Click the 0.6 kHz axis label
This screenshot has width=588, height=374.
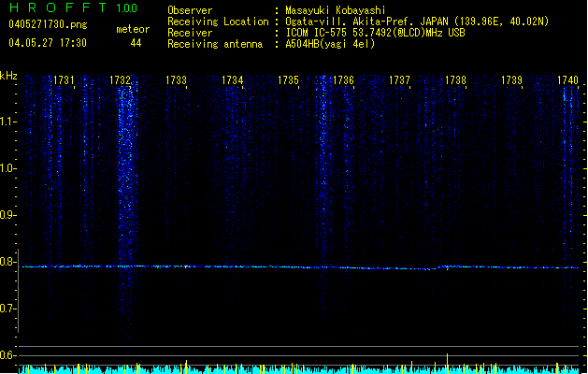[7, 355]
